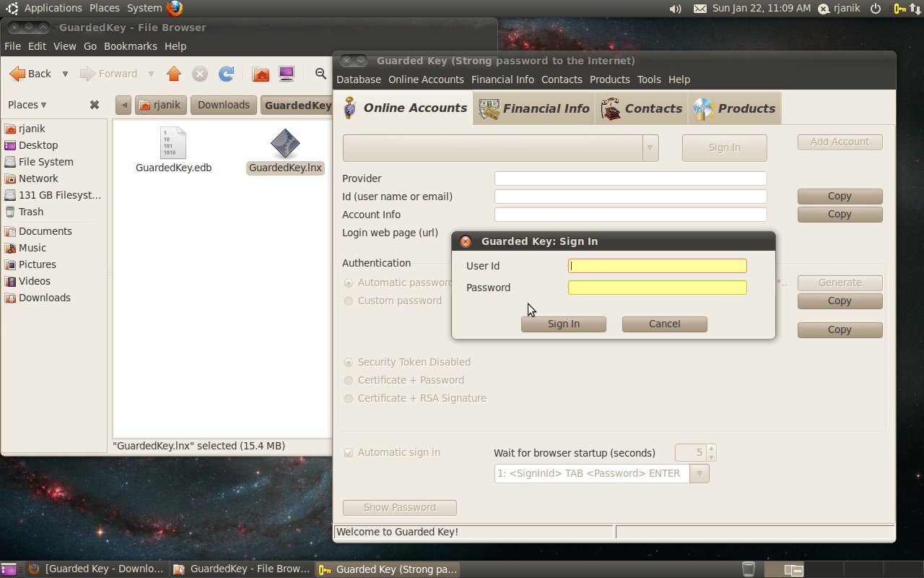This screenshot has height=578, width=924.
Task: Click the Provider text field
Action: (630, 178)
